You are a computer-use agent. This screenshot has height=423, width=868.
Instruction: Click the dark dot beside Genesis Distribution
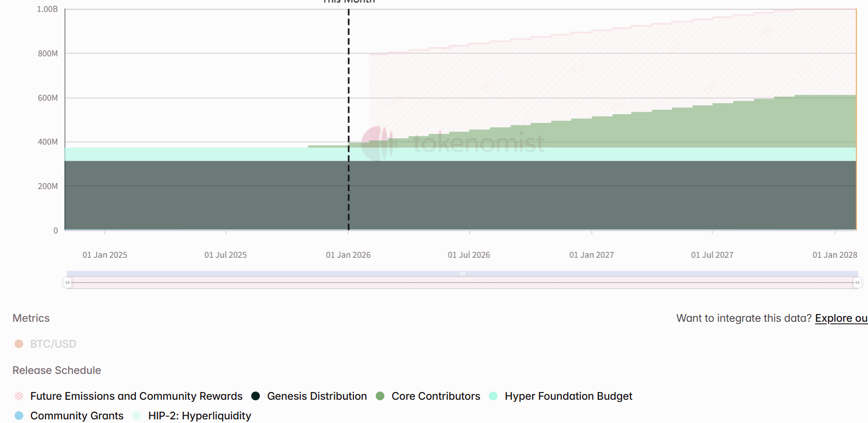[x=255, y=396]
